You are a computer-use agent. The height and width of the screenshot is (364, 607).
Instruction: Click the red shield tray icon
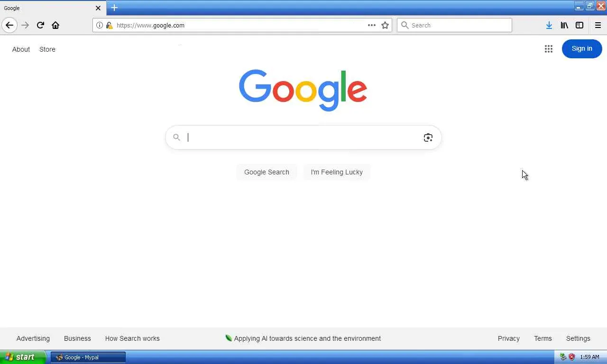[572, 357]
